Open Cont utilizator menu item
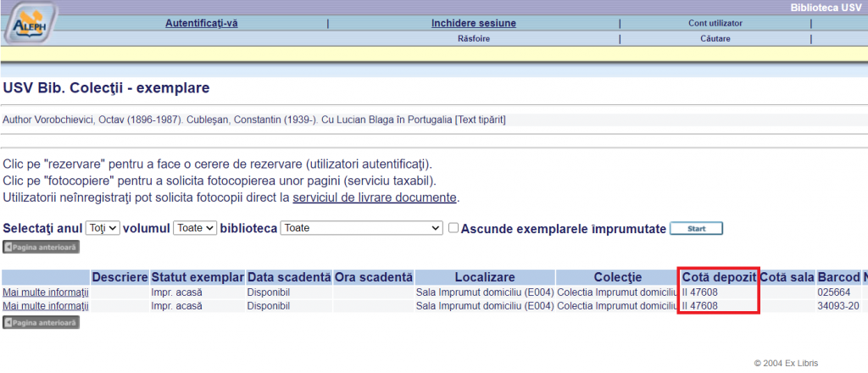868x373 pixels. click(715, 23)
